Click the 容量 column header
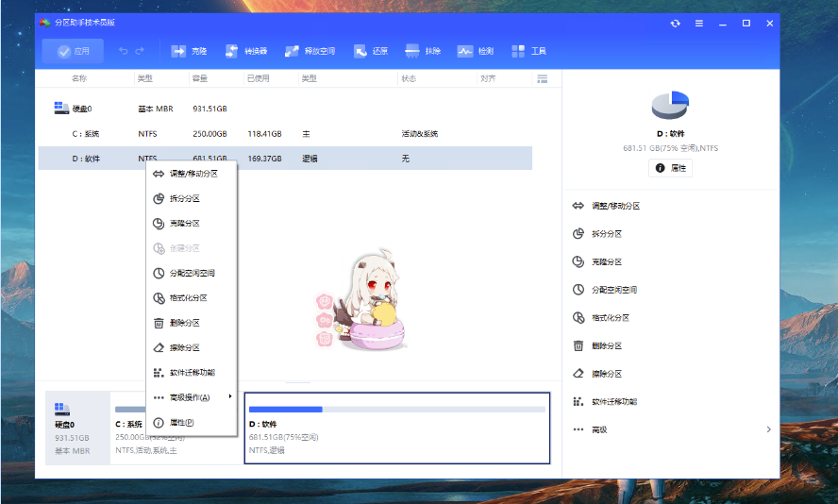Viewport: 838px width, 504px height. click(200, 78)
